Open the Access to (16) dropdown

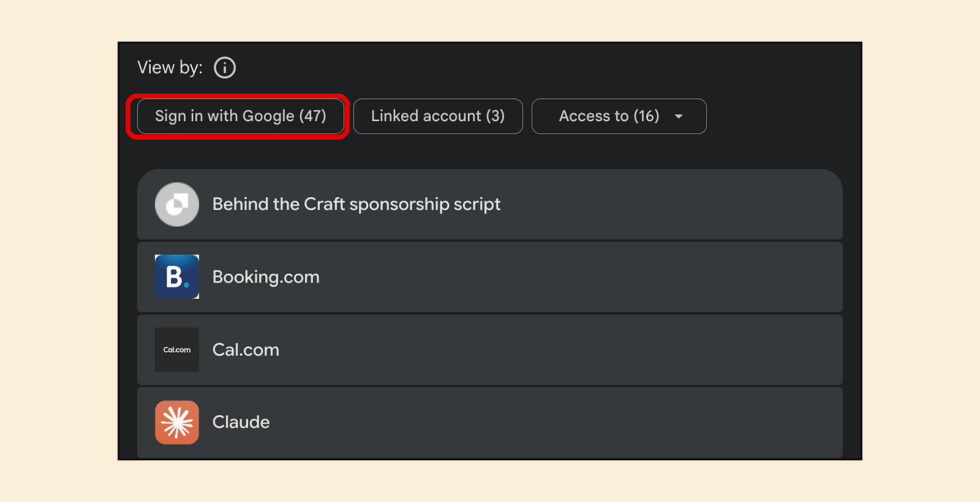(x=619, y=116)
